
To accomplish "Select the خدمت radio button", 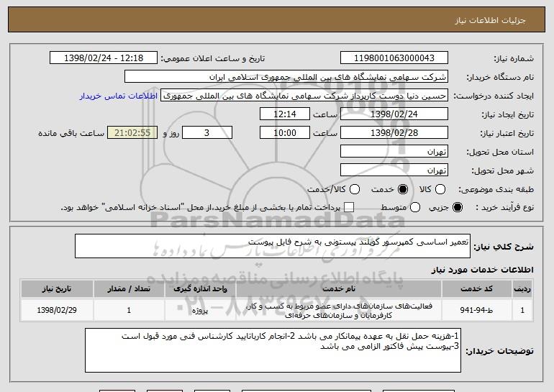I will pos(402,189).
